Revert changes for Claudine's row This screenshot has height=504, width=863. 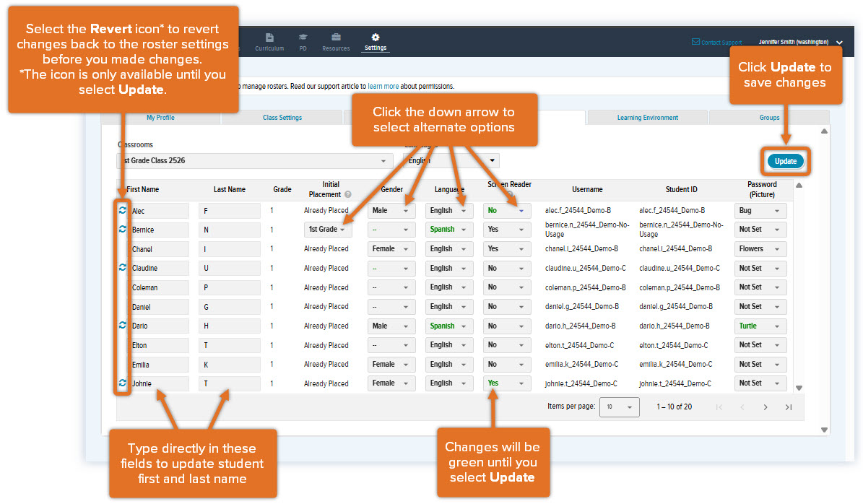[123, 267]
